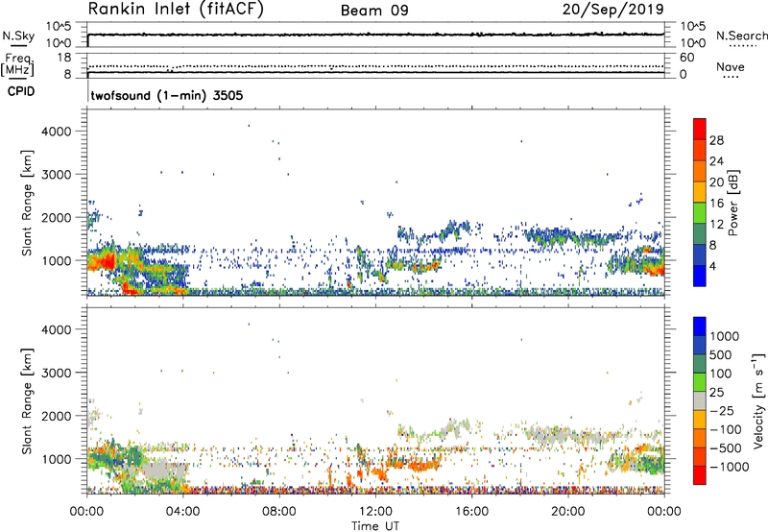Image resolution: width=768 pixels, height=532 pixels.
Task: Click the velocity scale value '500'
Action: point(722,355)
